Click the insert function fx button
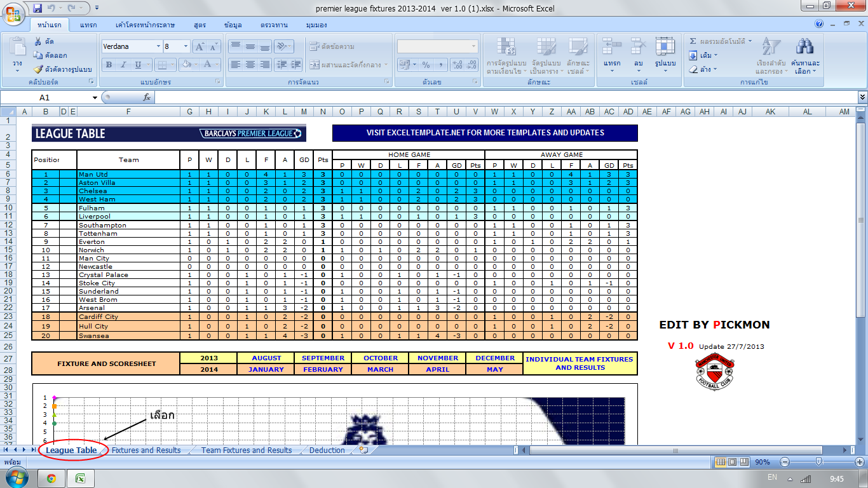 click(x=147, y=97)
